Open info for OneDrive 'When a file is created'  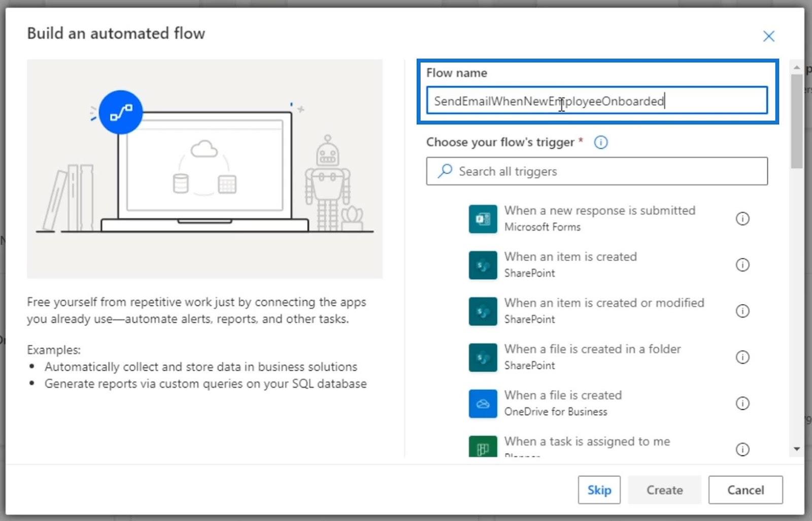(742, 404)
